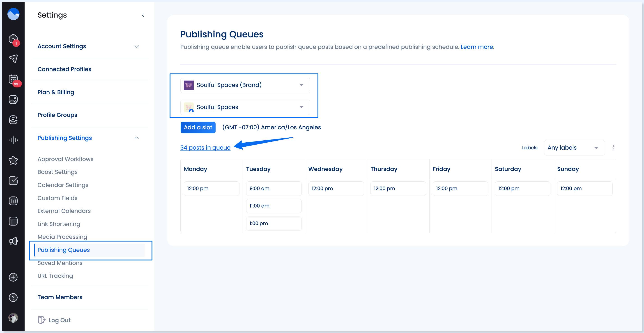Click the Log Out text

click(x=60, y=320)
